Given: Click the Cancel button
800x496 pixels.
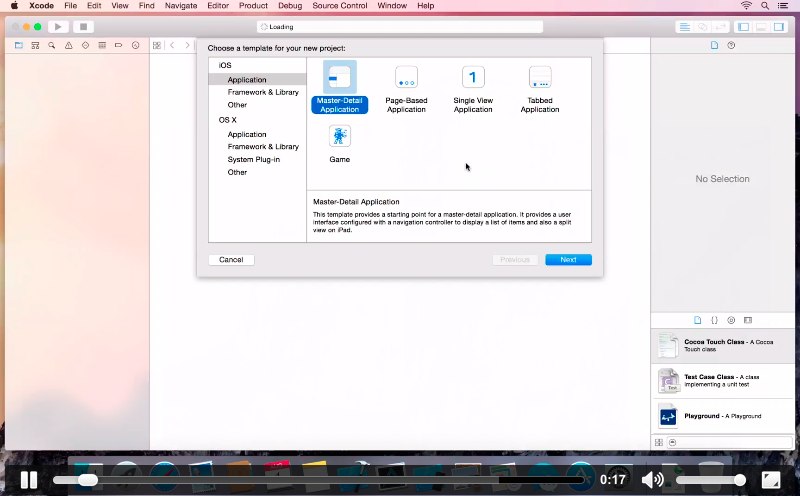Looking at the screenshot, I should click(x=231, y=260).
